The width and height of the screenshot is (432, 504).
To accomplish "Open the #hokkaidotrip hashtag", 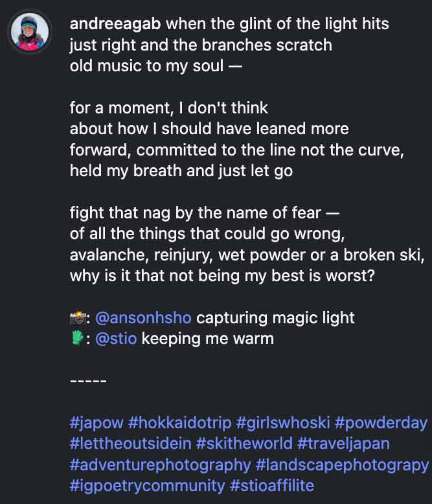I will (x=179, y=422).
